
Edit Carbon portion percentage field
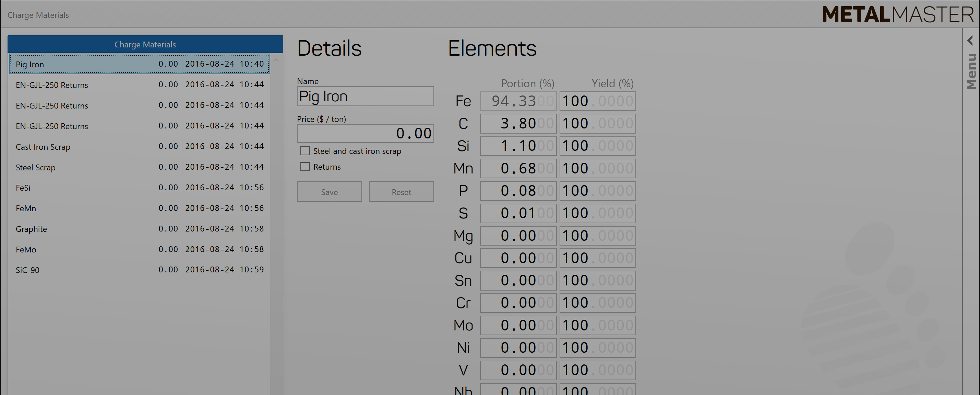click(x=518, y=123)
